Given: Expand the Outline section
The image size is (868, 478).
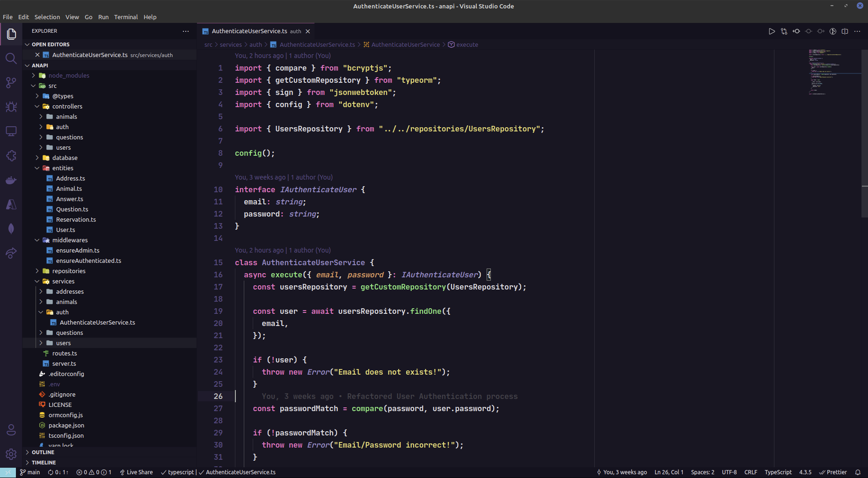Looking at the screenshot, I should coord(109,452).
